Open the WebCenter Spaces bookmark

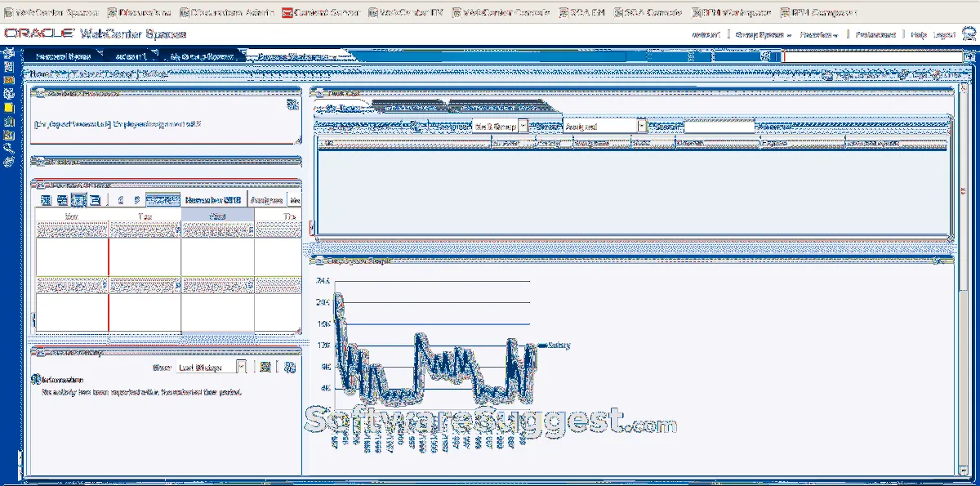tap(52, 13)
